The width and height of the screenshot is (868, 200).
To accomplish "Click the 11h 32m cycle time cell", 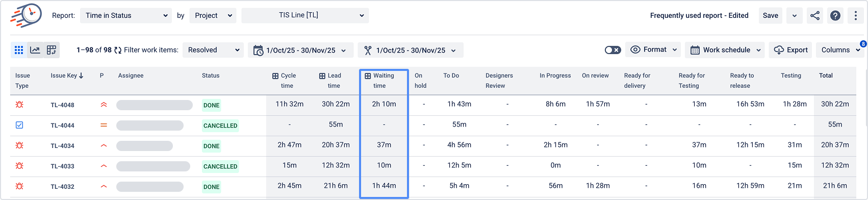I will [x=290, y=104].
